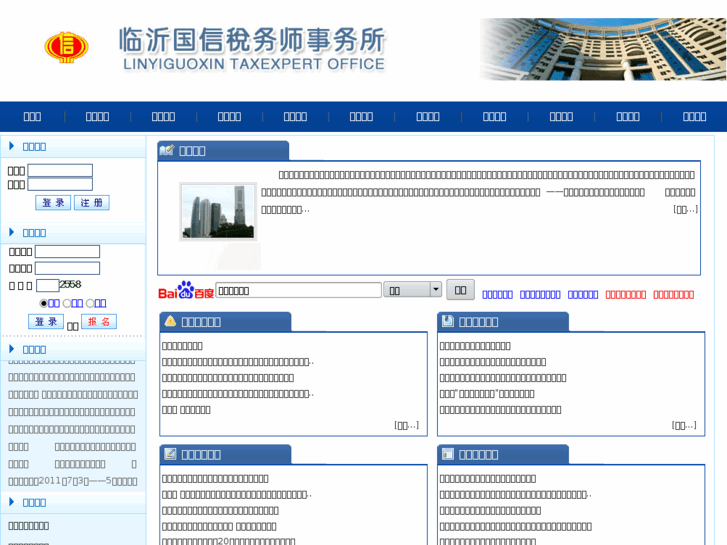Select the last radio button below the captcha
This screenshot has height=545, width=727.
tap(90, 303)
